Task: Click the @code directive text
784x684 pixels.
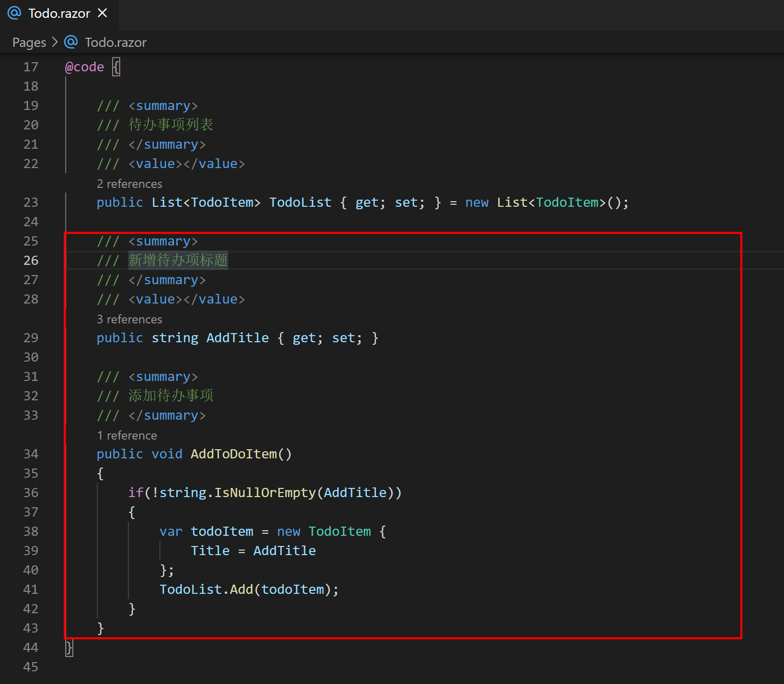Action: pos(85,67)
